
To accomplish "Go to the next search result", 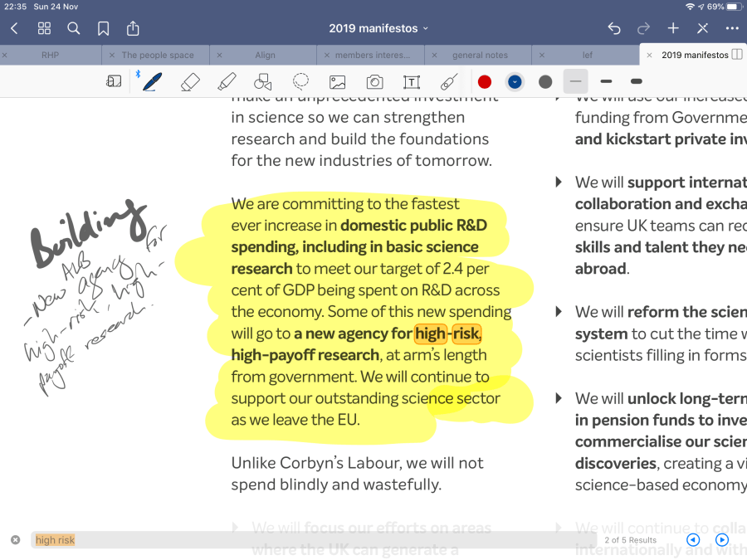I will [x=722, y=540].
